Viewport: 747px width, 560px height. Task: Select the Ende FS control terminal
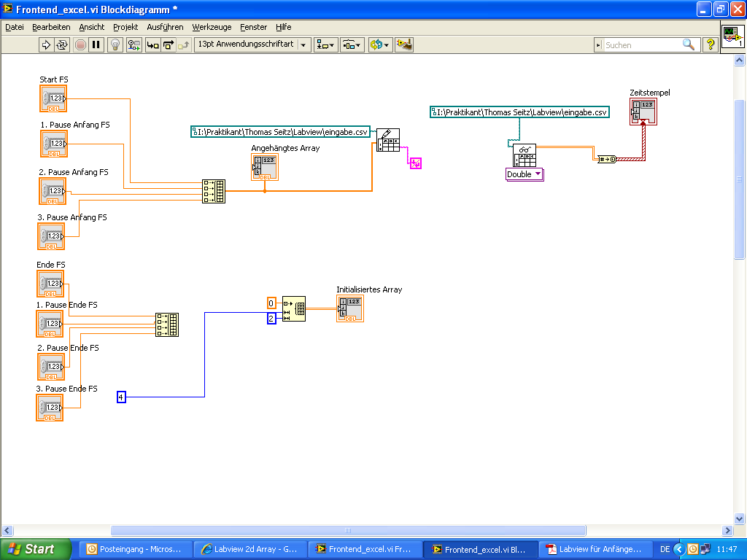(50, 284)
